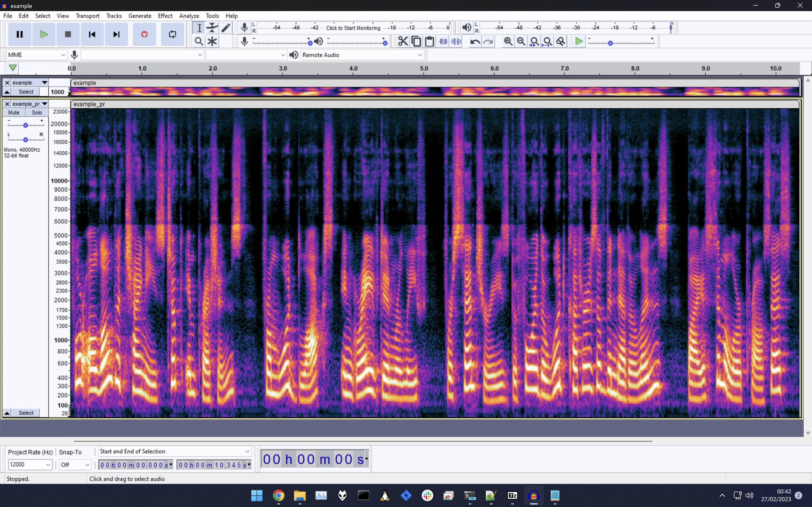Click the Silence audio selection icon
Viewport: 812px width, 507px height.
[456, 42]
